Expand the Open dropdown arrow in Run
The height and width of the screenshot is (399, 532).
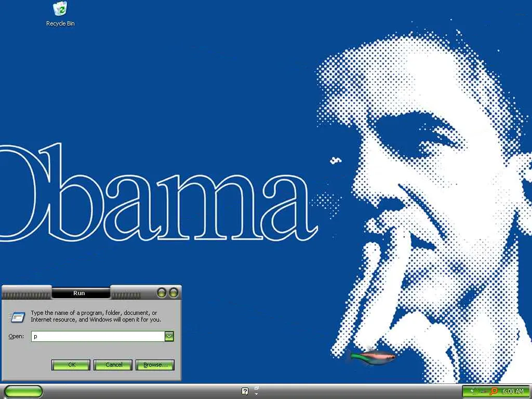169,336
